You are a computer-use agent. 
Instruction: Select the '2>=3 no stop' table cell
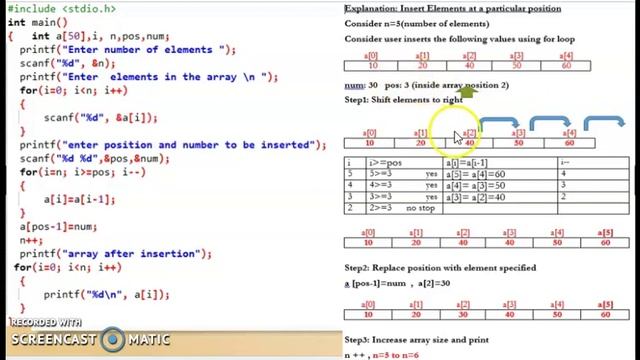[404, 208]
